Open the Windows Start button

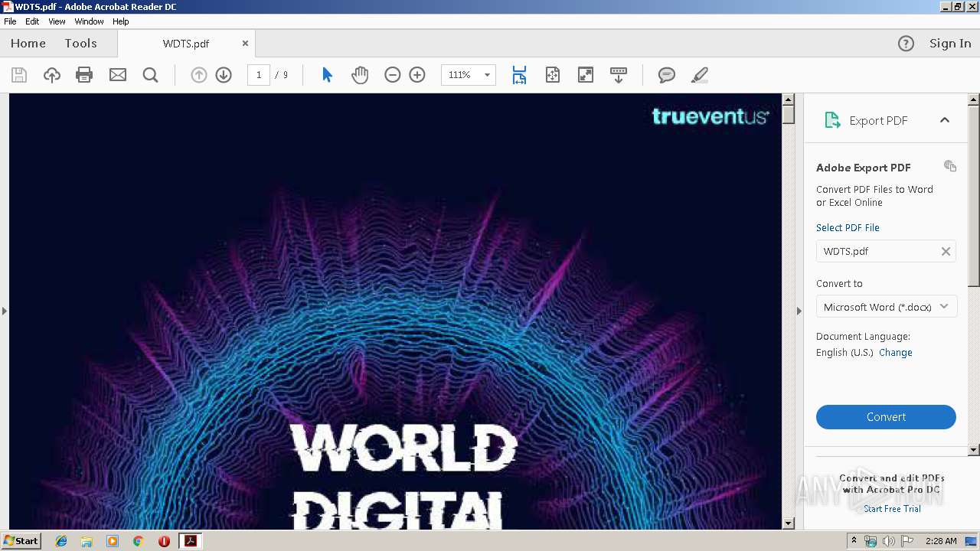21,541
